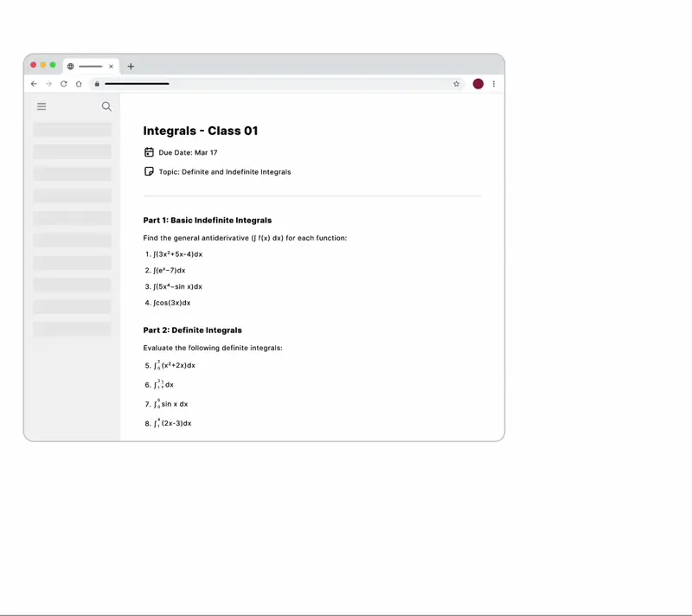Click the padlock site info icon
Image resolution: width=692 pixels, height=616 pixels.
97,84
